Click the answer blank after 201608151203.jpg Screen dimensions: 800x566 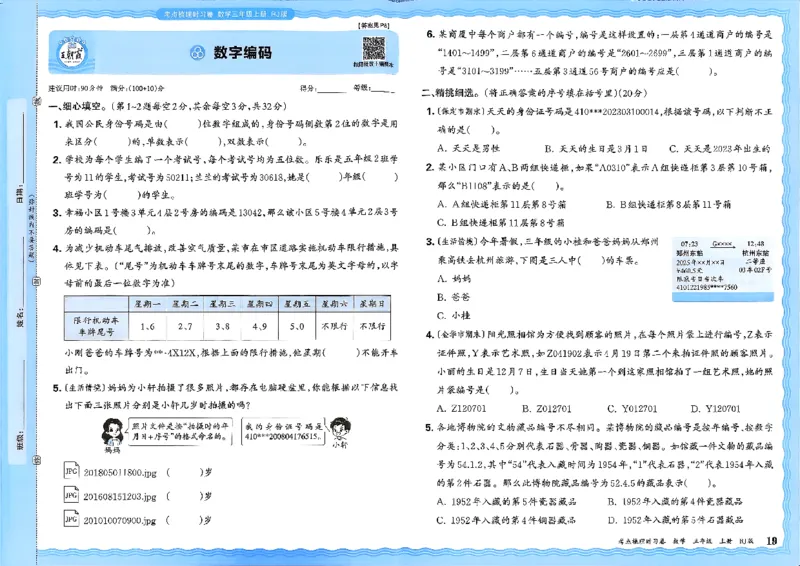click(x=184, y=496)
